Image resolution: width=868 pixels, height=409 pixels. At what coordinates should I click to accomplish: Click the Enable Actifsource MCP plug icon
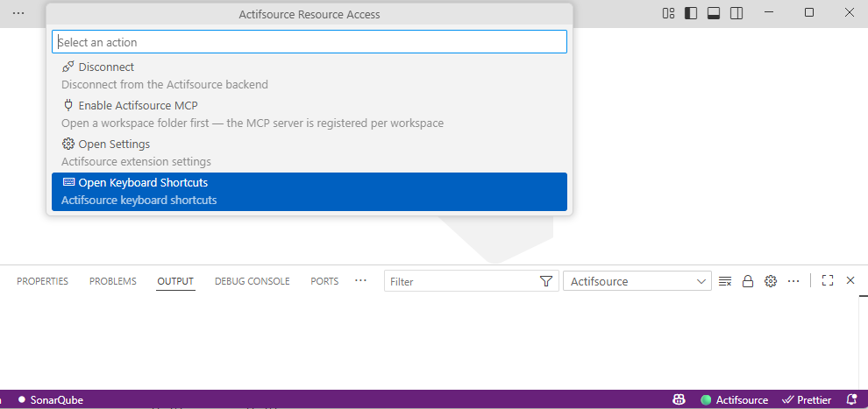coord(68,105)
